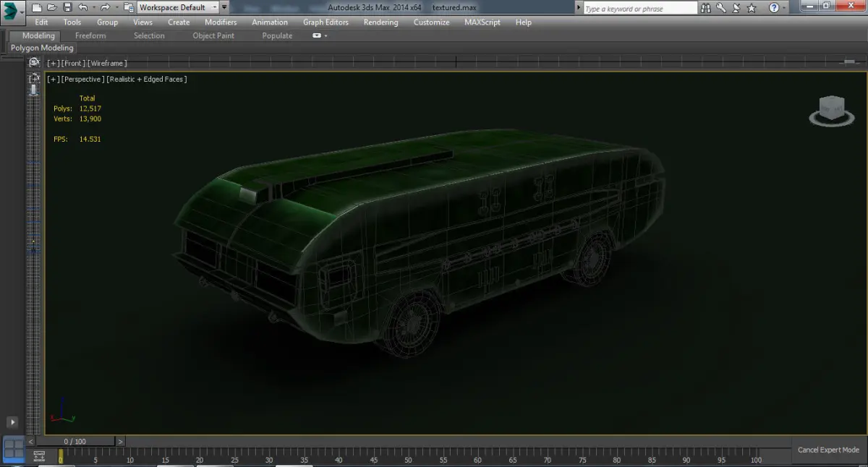Open Mini Curve Editor icon near timeline
Viewport: 868px width, 467px height.
point(39,456)
